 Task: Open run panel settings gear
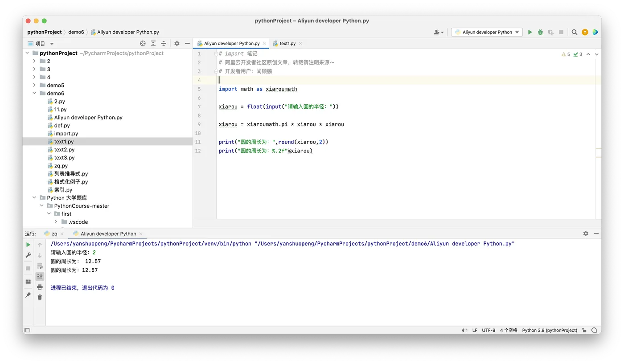point(586,233)
